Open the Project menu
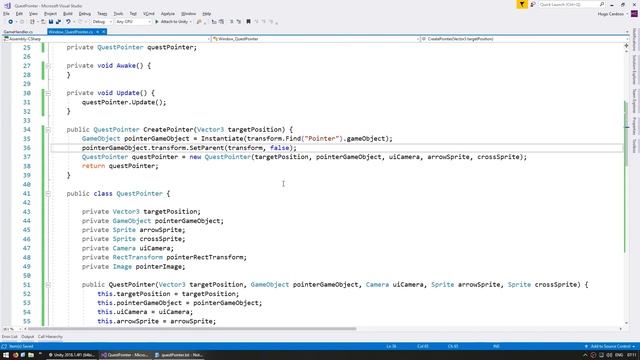 (50, 14)
